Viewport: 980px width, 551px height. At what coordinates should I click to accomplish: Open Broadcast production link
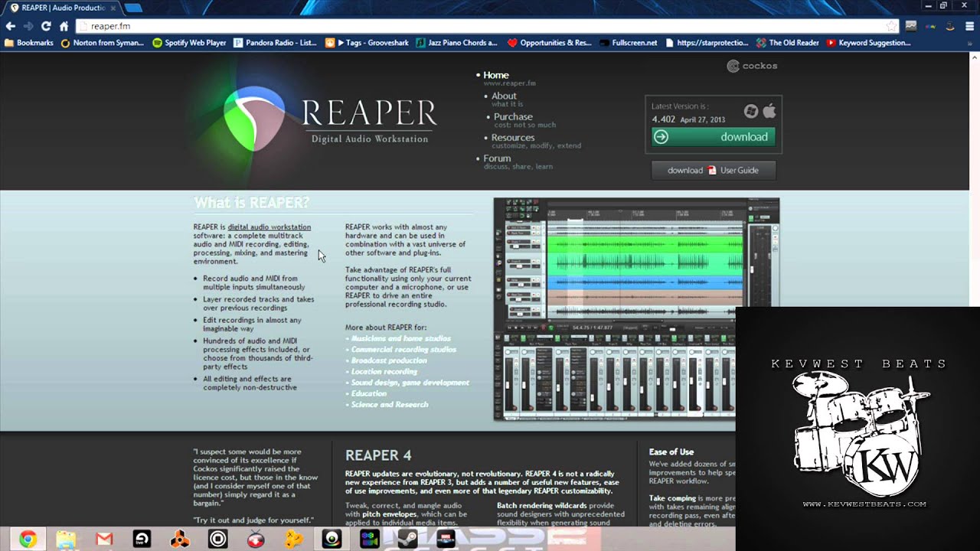pos(389,360)
